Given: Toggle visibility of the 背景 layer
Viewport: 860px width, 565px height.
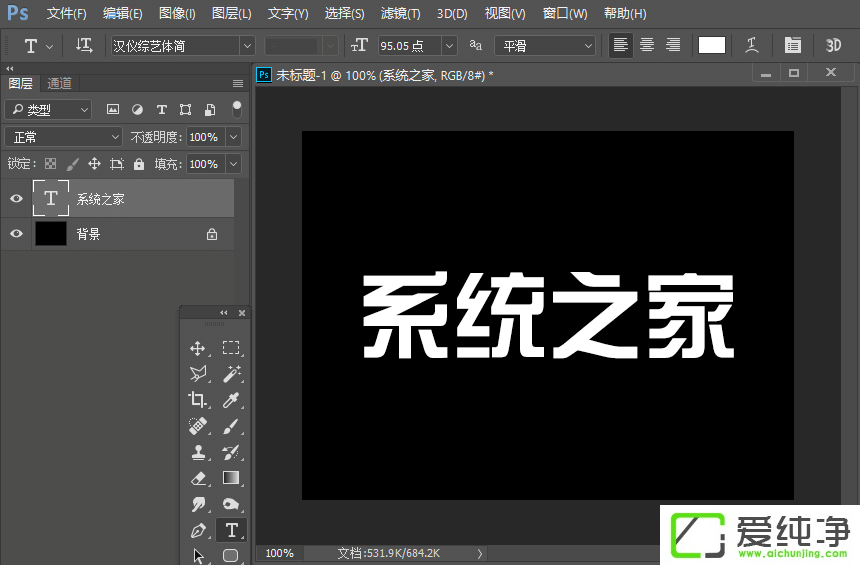Looking at the screenshot, I should click(16, 234).
